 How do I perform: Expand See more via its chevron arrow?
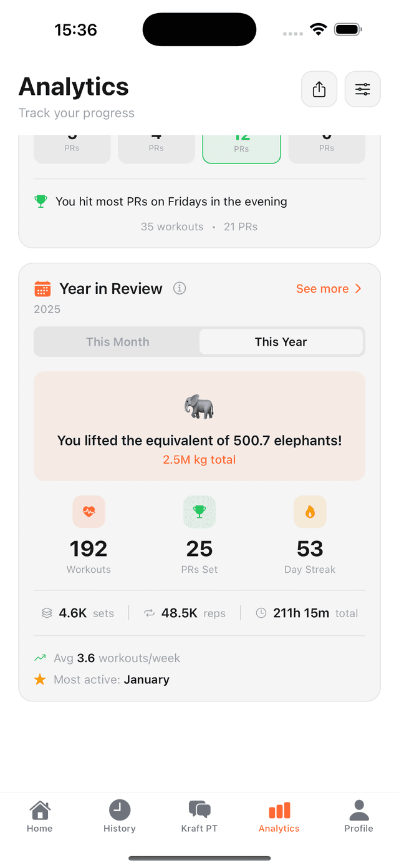[358, 288]
